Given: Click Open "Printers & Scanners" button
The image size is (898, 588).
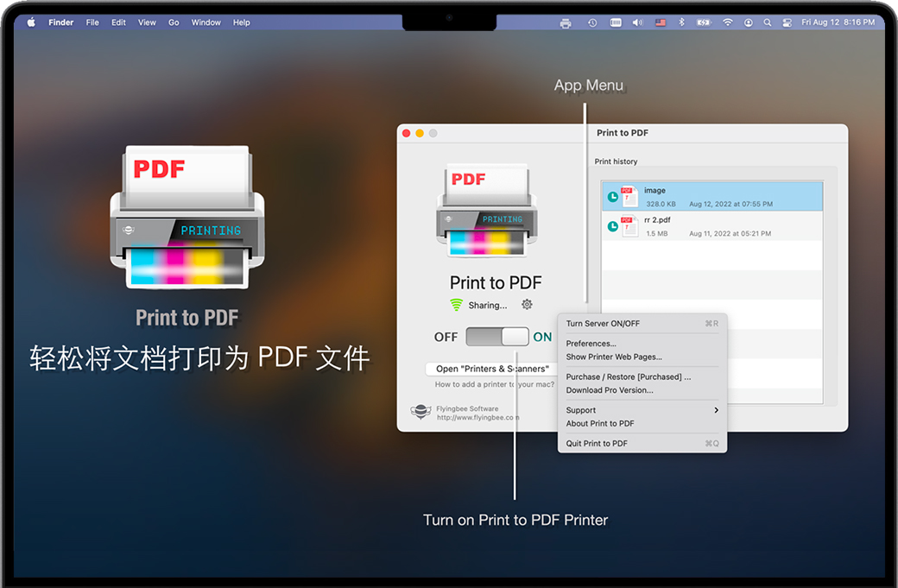Looking at the screenshot, I should pos(491,369).
